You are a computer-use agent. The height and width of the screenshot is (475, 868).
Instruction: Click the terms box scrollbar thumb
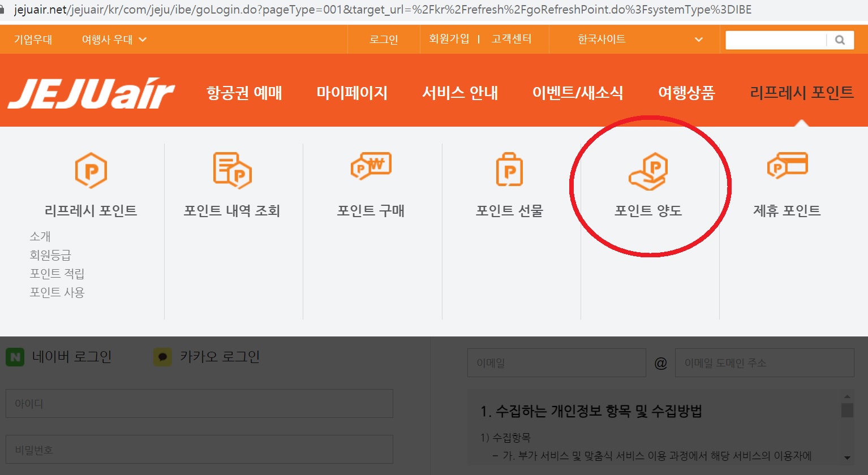point(847,410)
